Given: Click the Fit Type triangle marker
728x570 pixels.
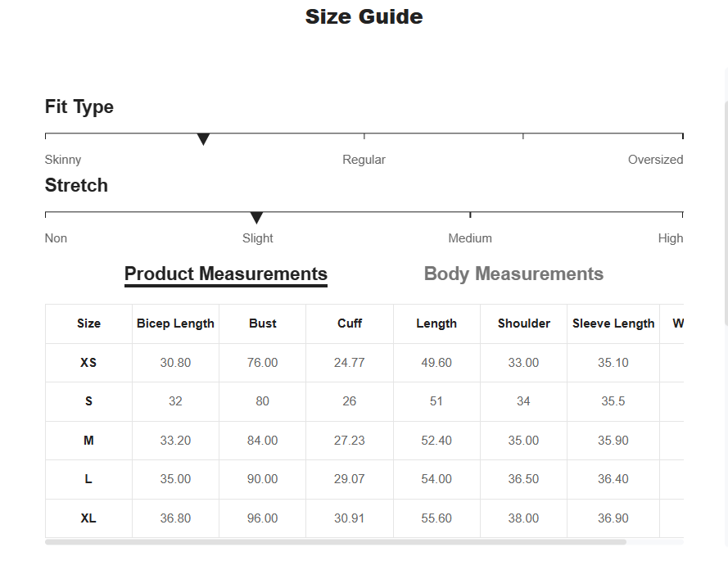Looking at the screenshot, I should click(x=203, y=139).
